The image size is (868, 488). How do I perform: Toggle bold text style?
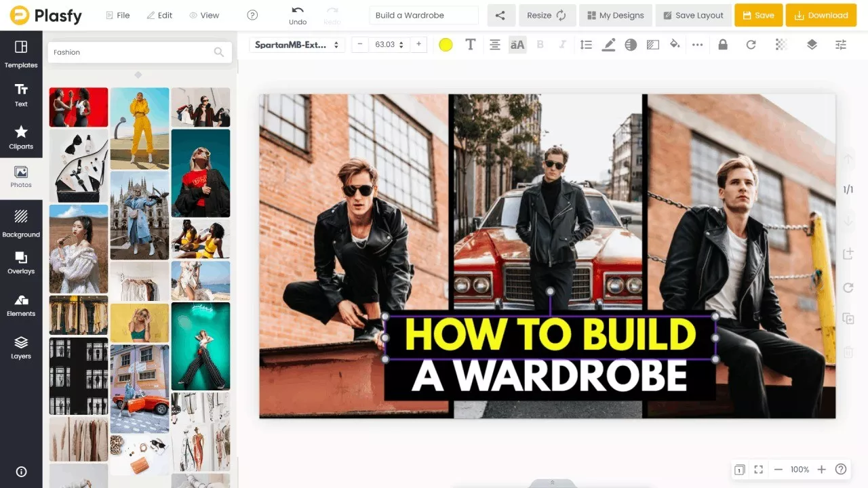point(540,45)
